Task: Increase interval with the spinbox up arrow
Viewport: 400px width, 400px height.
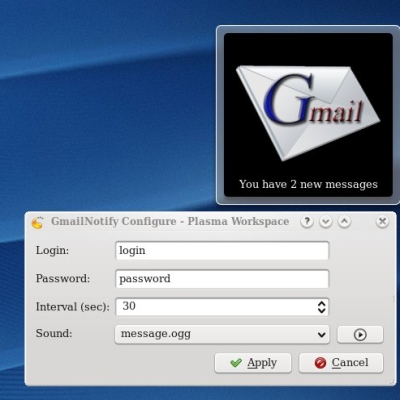Action: [321, 303]
